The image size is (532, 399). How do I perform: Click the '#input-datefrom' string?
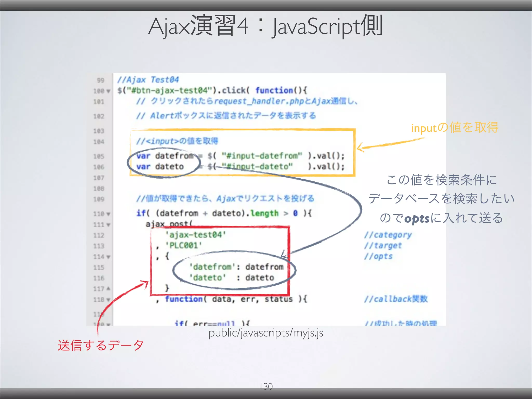tap(262, 156)
